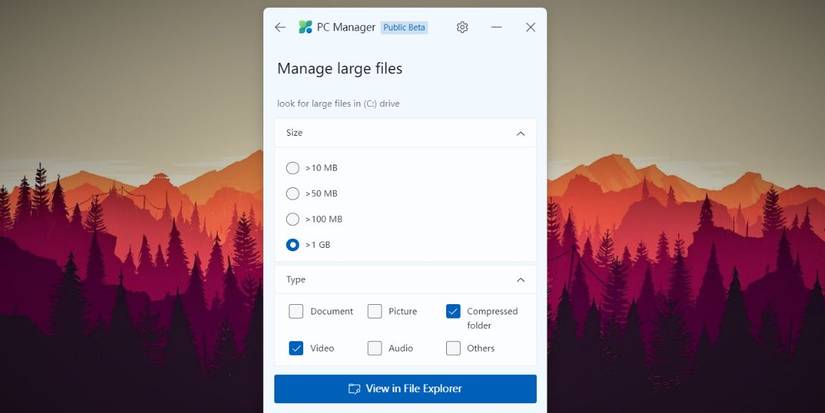Viewport: 825px width, 413px height.
Task: Click the PC Manager title text
Action: 346,27
